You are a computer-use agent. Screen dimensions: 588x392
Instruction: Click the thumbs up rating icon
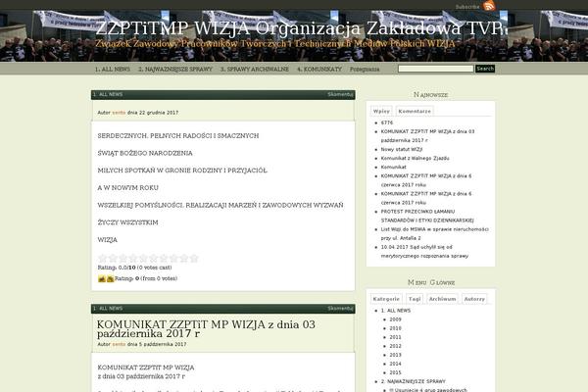click(x=102, y=278)
